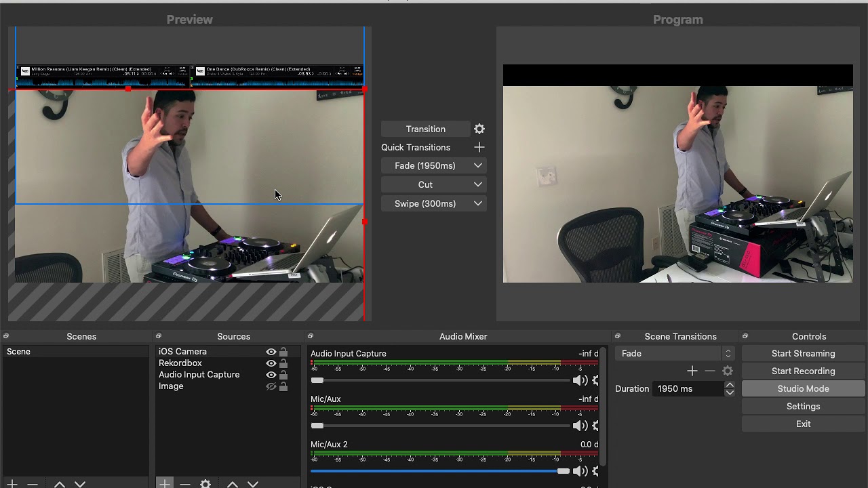Open the Fade scene transition dropdown
The image size is (868, 488).
(x=675, y=353)
